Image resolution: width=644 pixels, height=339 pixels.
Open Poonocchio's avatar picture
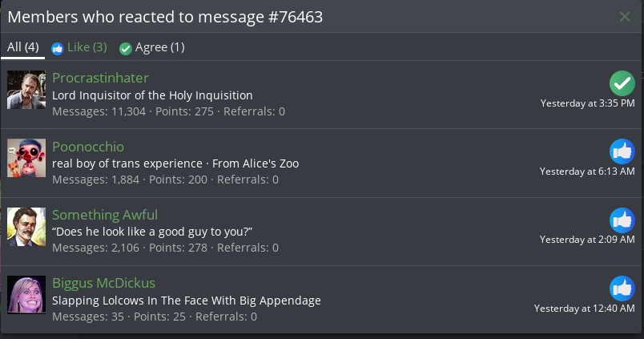(x=26, y=158)
